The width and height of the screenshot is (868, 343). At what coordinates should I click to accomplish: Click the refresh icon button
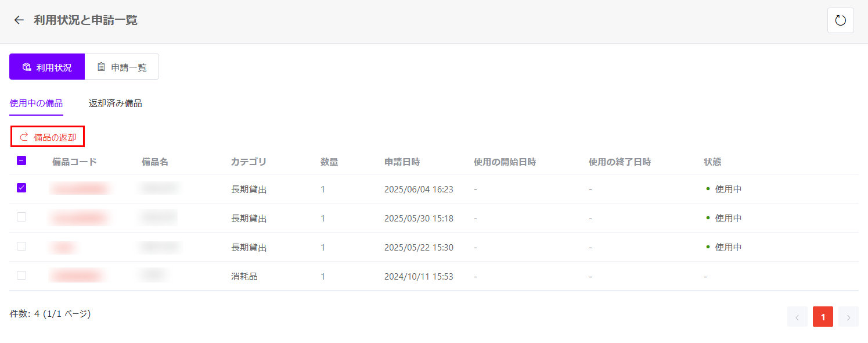coord(840,20)
